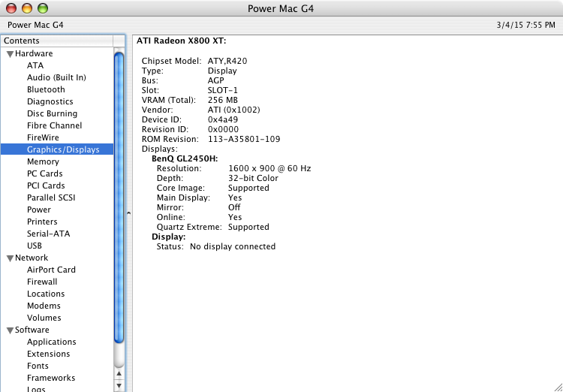This screenshot has width=563, height=392.
Task: Click the Hardware category label
Action: tap(34, 53)
